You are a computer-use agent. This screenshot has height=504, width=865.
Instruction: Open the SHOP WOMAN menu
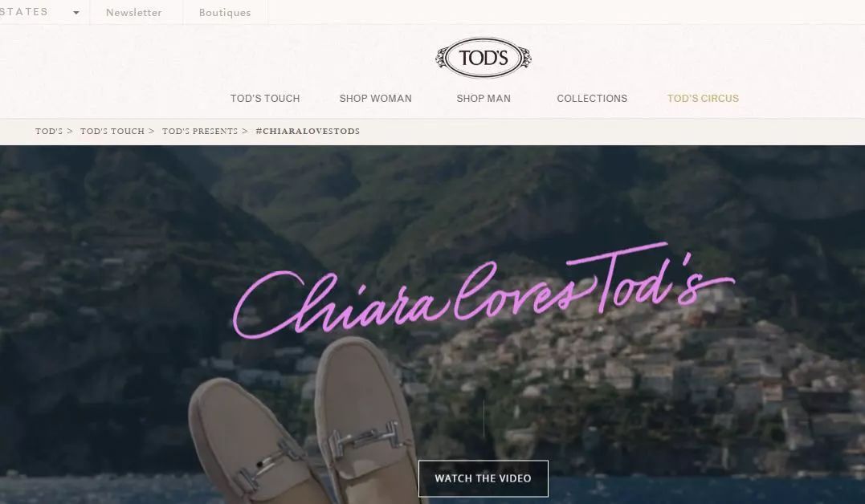tap(375, 98)
